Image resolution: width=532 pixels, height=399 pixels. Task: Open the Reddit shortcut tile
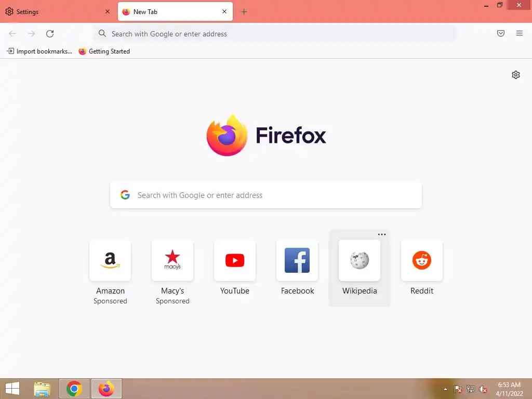click(422, 261)
